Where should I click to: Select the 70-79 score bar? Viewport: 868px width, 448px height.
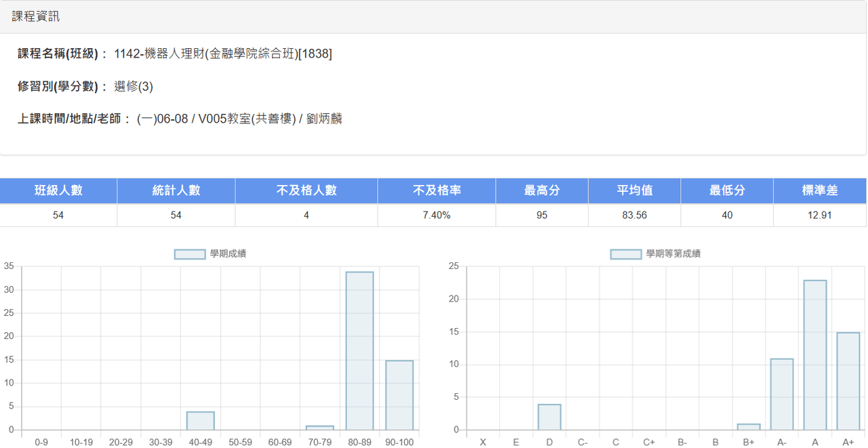point(320,428)
